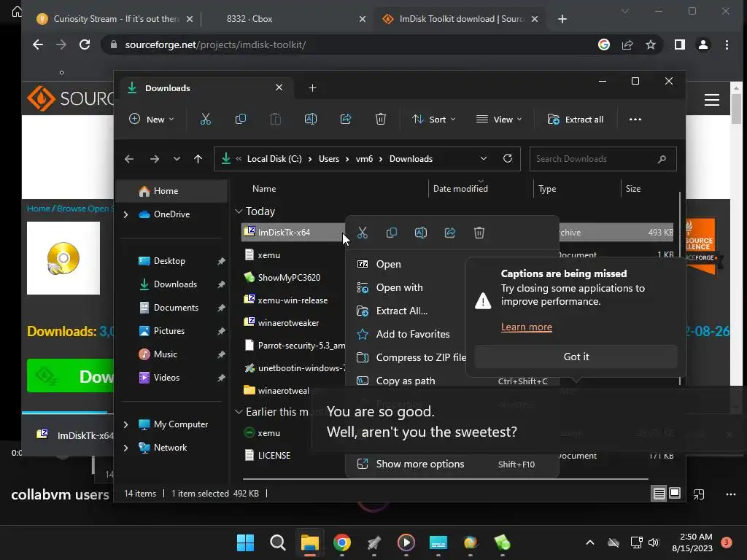Open Chrome side panel icon
Viewport: 747px width, 560px height.
[x=680, y=44]
